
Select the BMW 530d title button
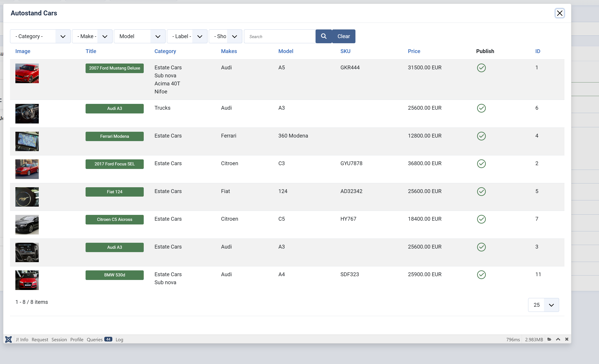pyautogui.click(x=115, y=275)
